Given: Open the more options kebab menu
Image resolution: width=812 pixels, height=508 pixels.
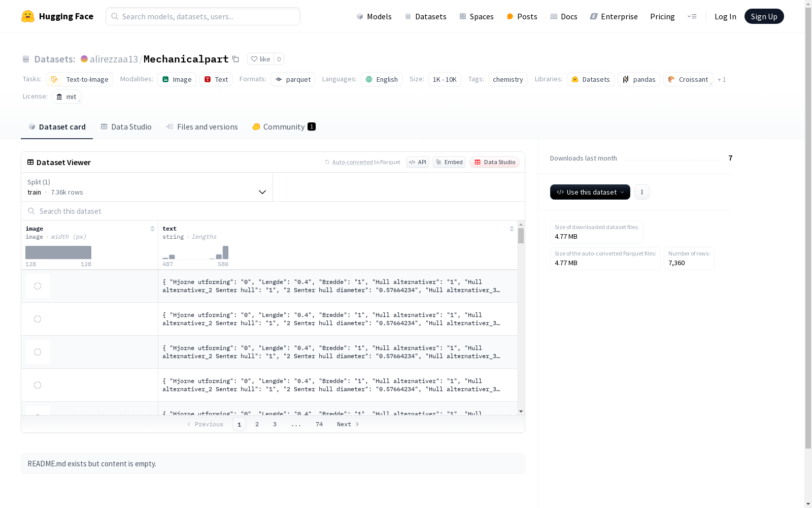Looking at the screenshot, I should tap(642, 192).
